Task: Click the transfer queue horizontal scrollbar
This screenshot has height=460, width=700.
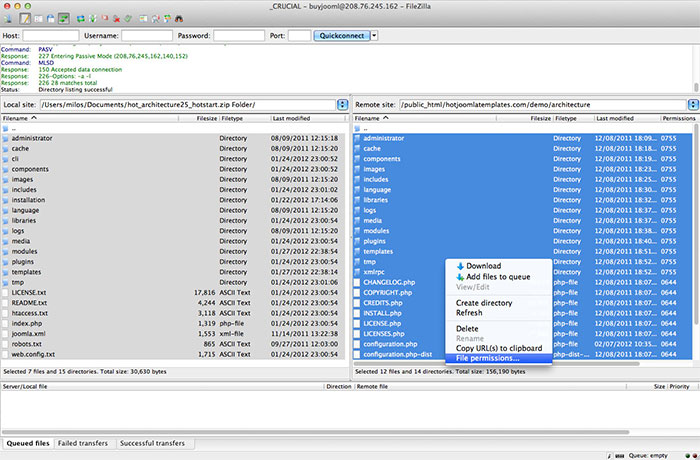Action: click(x=315, y=432)
